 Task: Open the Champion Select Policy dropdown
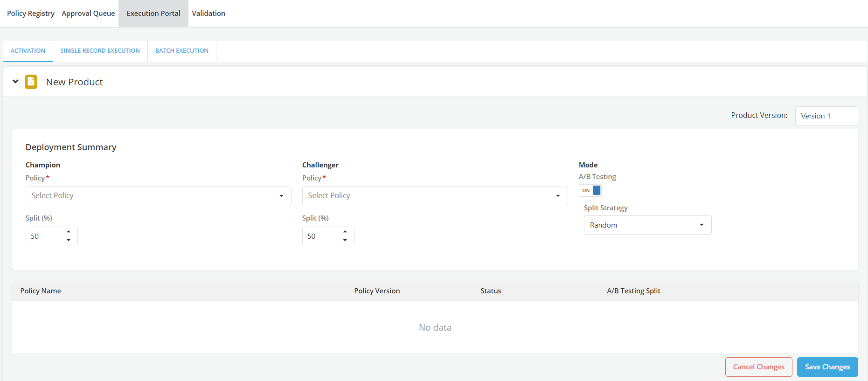click(158, 196)
